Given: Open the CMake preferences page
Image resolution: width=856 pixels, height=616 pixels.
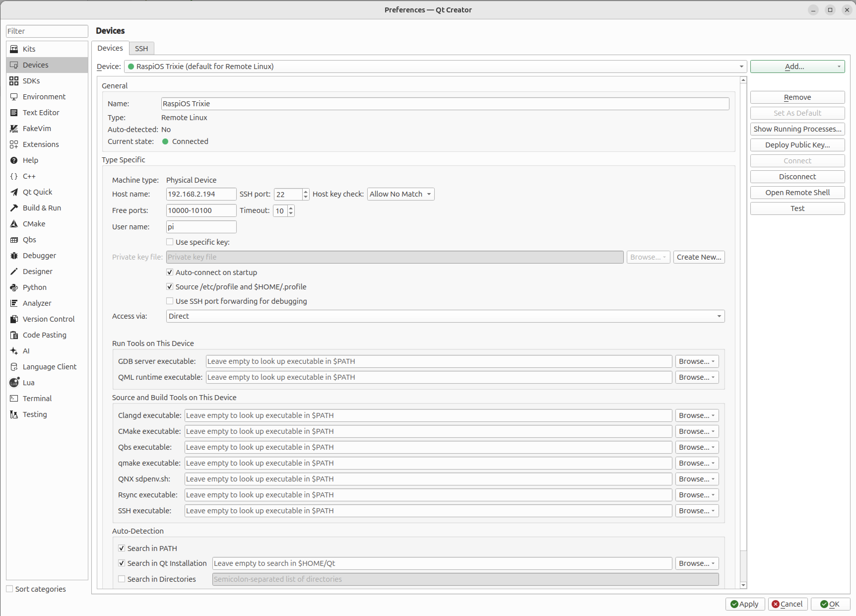Looking at the screenshot, I should [x=33, y=223].
